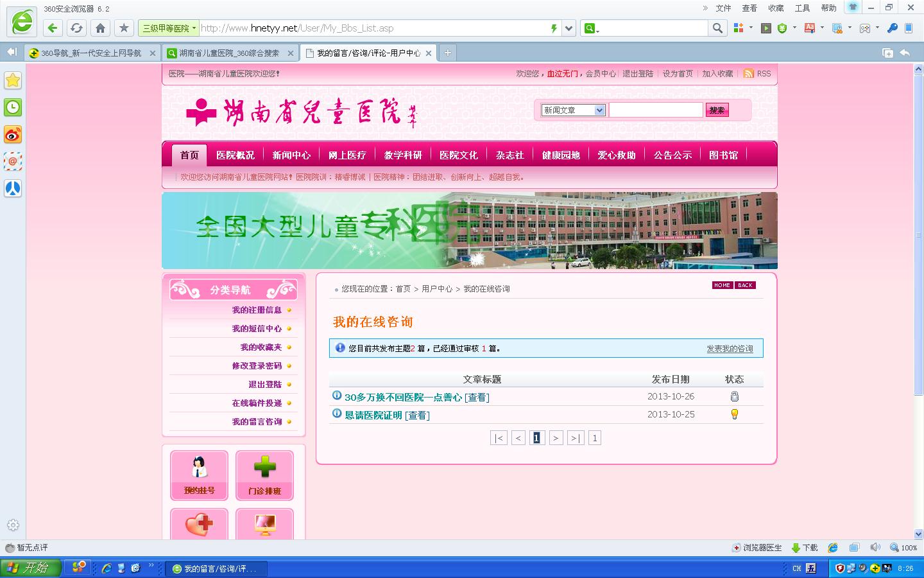Switch to the 湖南省儿童医院_360综合搜索 tab

click(x=228, y=53)
